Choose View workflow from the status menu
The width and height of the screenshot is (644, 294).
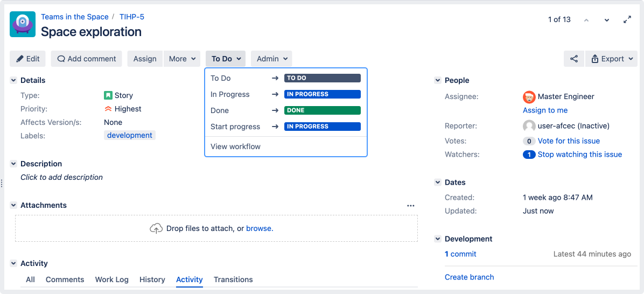pos(235,146)
